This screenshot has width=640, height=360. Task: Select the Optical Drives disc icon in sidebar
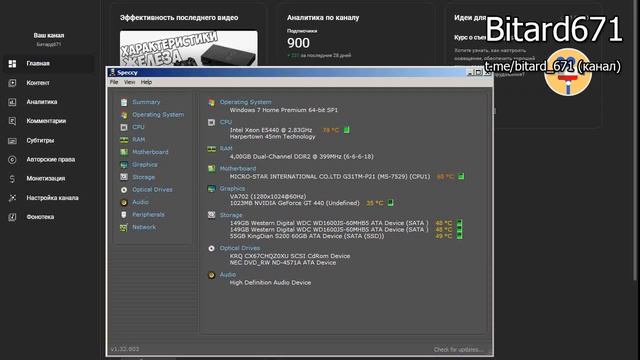click(124, 190)
